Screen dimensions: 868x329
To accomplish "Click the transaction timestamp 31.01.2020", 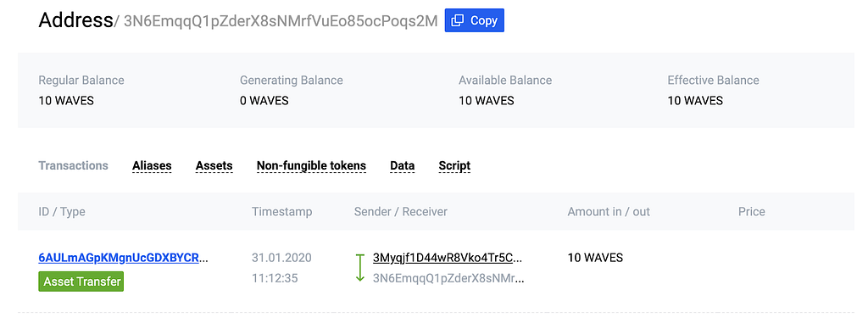I will coord(281,258).
